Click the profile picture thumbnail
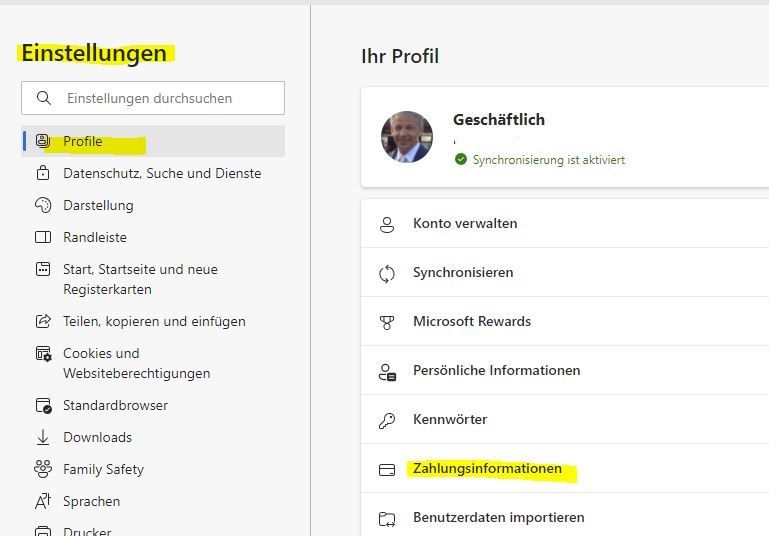This screenshot has height=536, width=769. 407,137
